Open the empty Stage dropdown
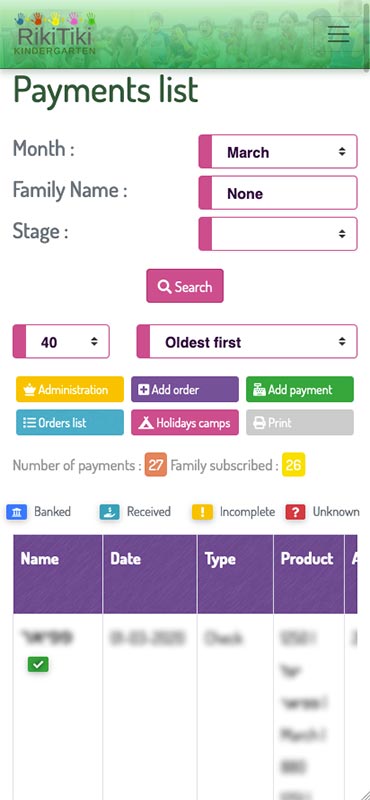Viewport: 370px width, 800px height. (278, 234)
